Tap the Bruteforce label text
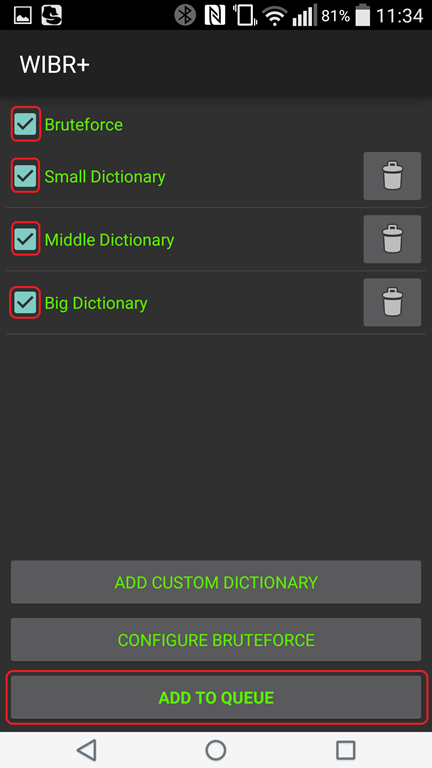This screenshot has height=768, width=432. [x=84, y=124]
